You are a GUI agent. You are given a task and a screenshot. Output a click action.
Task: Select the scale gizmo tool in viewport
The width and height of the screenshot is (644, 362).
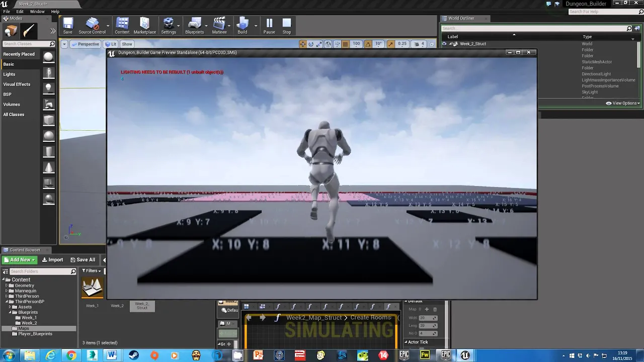click(319, 44)
